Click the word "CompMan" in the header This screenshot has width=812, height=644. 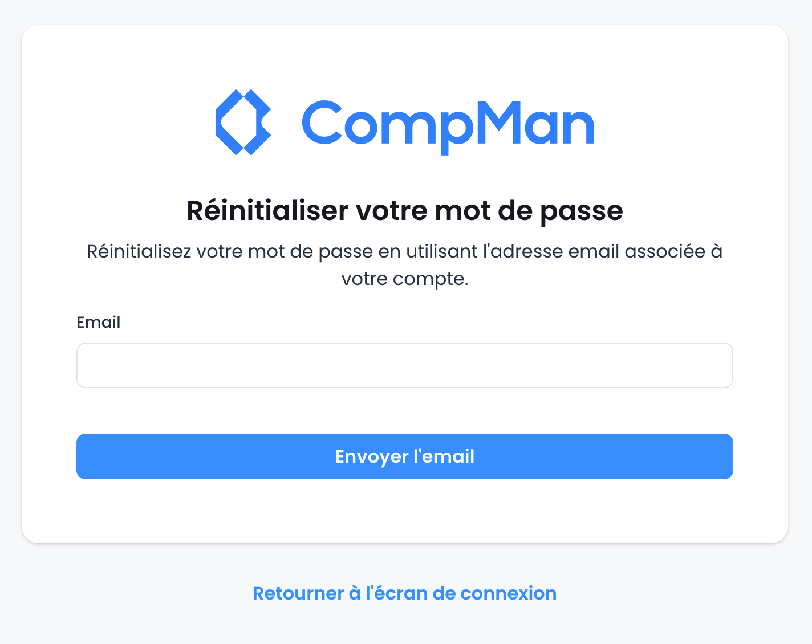pos(448,124)
